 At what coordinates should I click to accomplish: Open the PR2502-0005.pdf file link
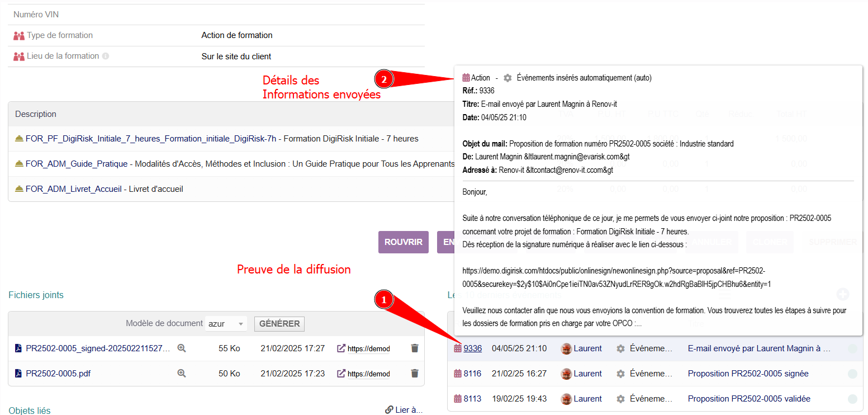click(58, 374)
